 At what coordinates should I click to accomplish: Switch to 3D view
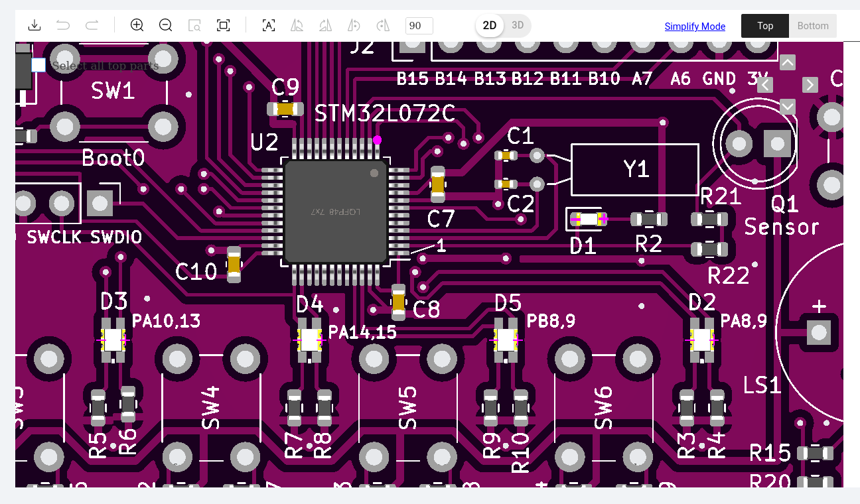click(x=518, y=26)
